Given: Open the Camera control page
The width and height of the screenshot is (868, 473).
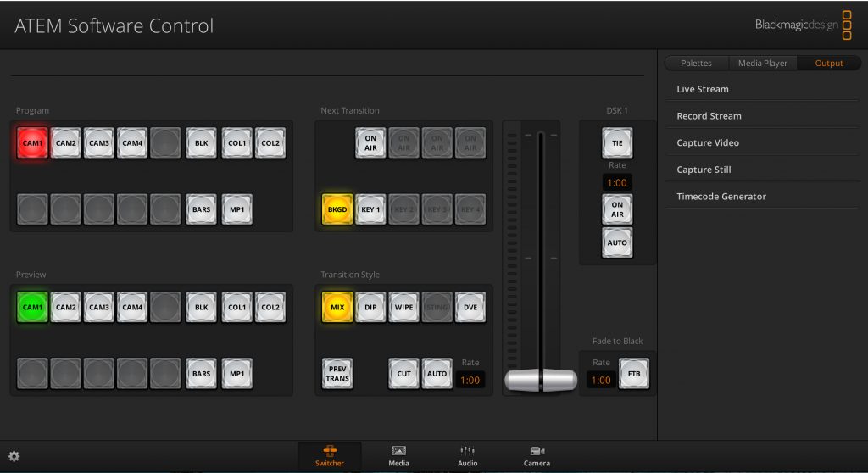Looking at the screenshot, I should (x=537, y=455).
